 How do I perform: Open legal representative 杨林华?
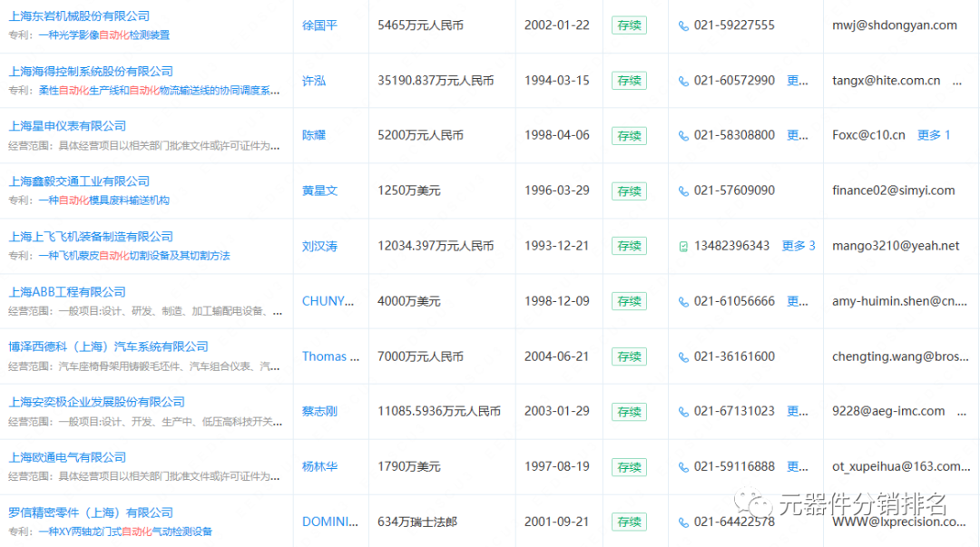pyautogui.click(x=319, y=466)
